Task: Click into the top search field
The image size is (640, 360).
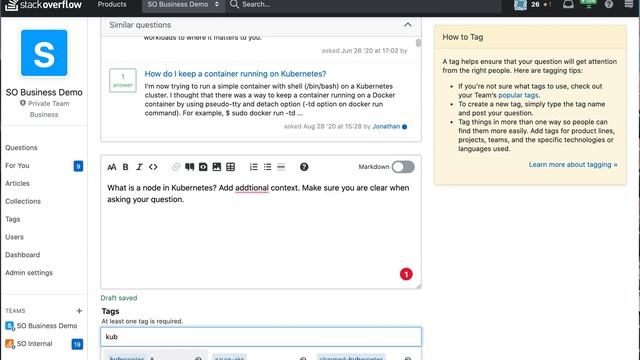Action: 363,4
